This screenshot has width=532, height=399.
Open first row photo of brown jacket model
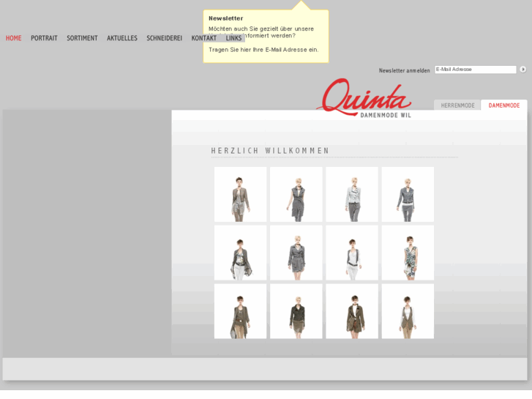pos(240,194)
